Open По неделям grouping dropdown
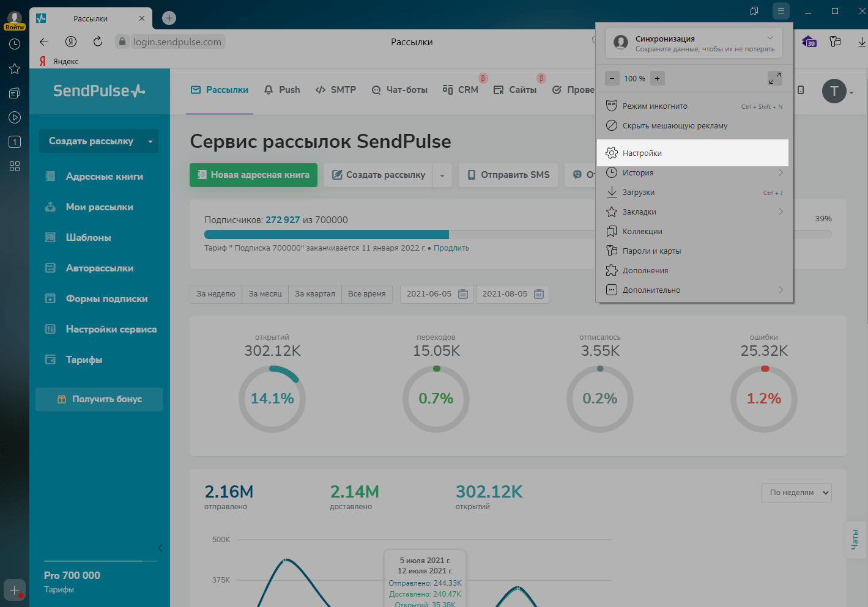868x607 pixels. (796, 493)
